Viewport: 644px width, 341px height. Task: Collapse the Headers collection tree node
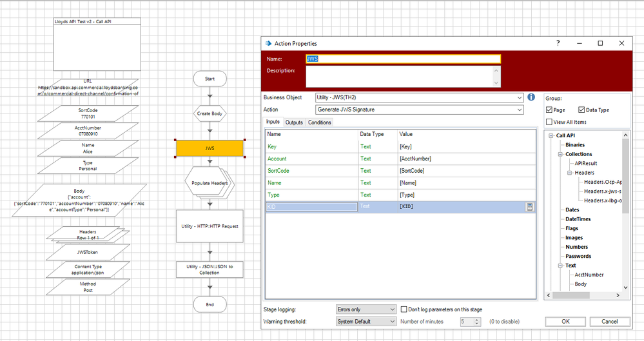pos(570,173)
